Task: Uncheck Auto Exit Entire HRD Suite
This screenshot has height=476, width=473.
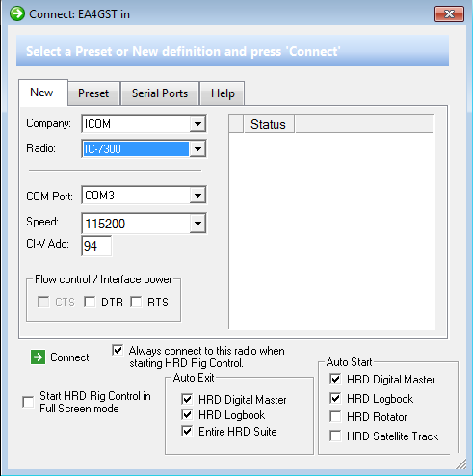Action: pos(187,431)
